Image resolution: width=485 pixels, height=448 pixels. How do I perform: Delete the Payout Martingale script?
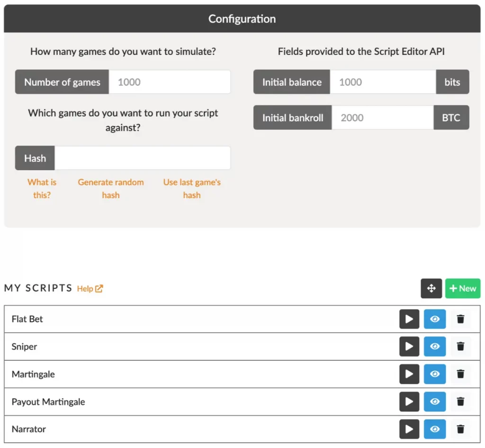(460, 402)
